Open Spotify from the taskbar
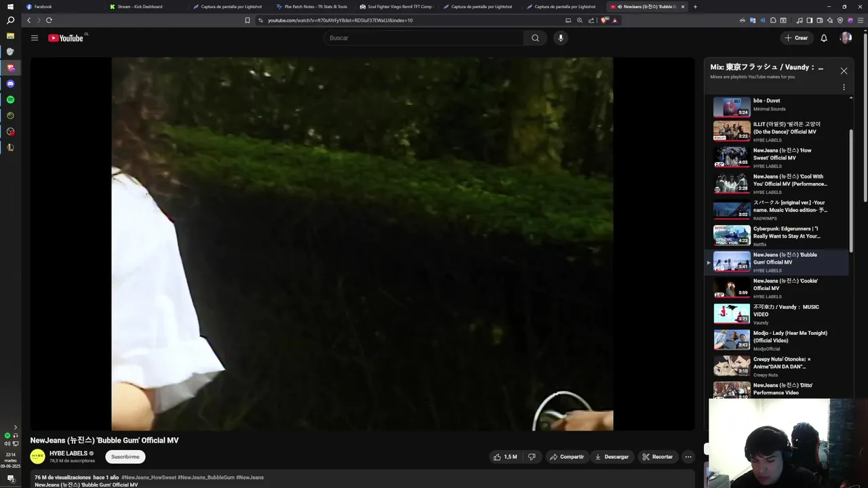The image size is (868, 488). coord(10,100)
